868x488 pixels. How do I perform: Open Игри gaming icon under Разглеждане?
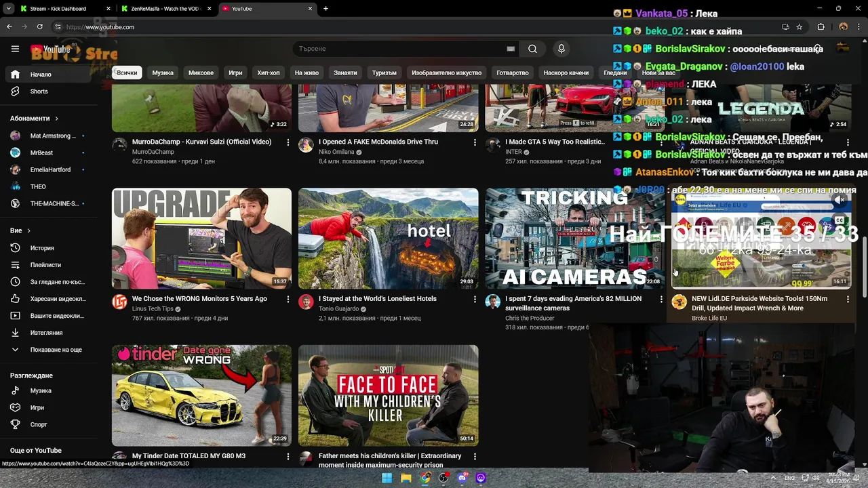tap(15, 408)
